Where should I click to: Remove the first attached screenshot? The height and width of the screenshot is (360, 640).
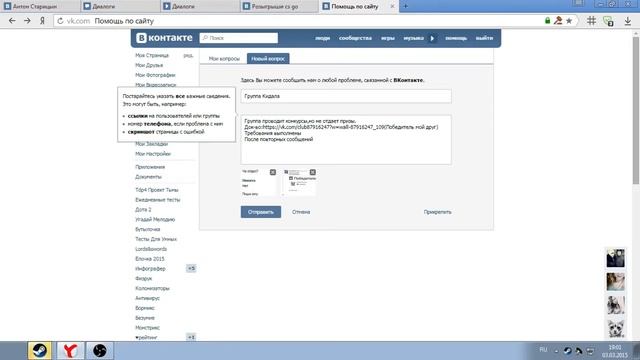point(273,172)
